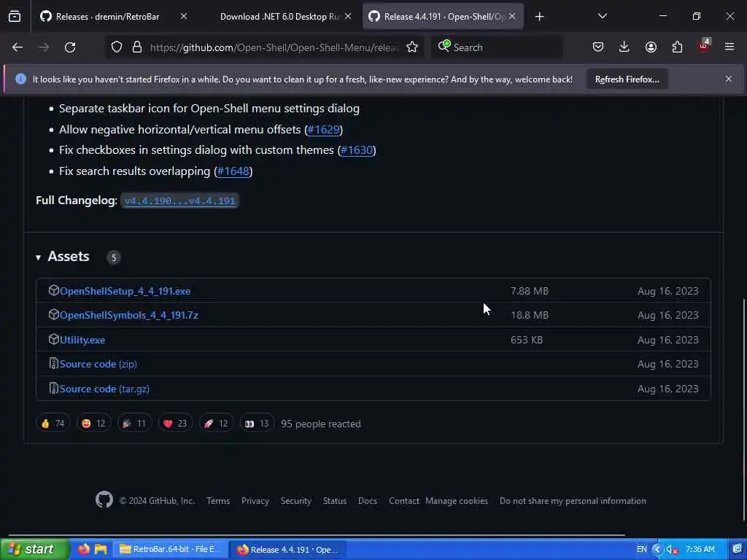Click package icon beside OpenShellSetup
The image size is (747, 560).
point(54,290)
